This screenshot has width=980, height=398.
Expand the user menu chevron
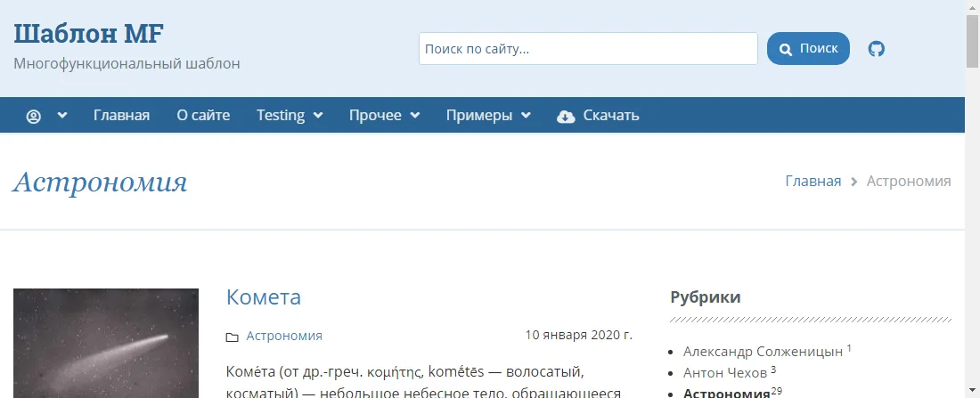pos(62,116)
